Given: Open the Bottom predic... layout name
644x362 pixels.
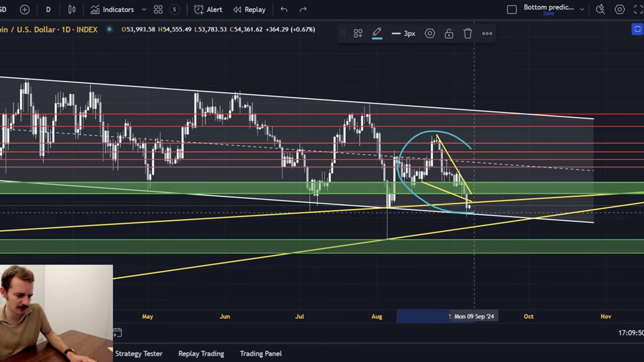Looking at the screenshot, I should click(548, 8).
